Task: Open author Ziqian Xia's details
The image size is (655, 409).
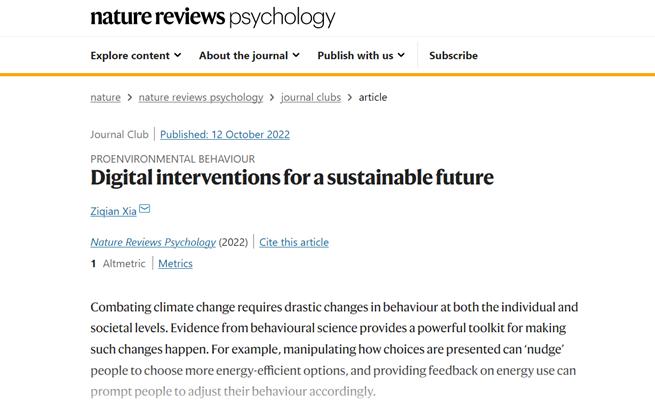Action: click(x=113, y=210)
